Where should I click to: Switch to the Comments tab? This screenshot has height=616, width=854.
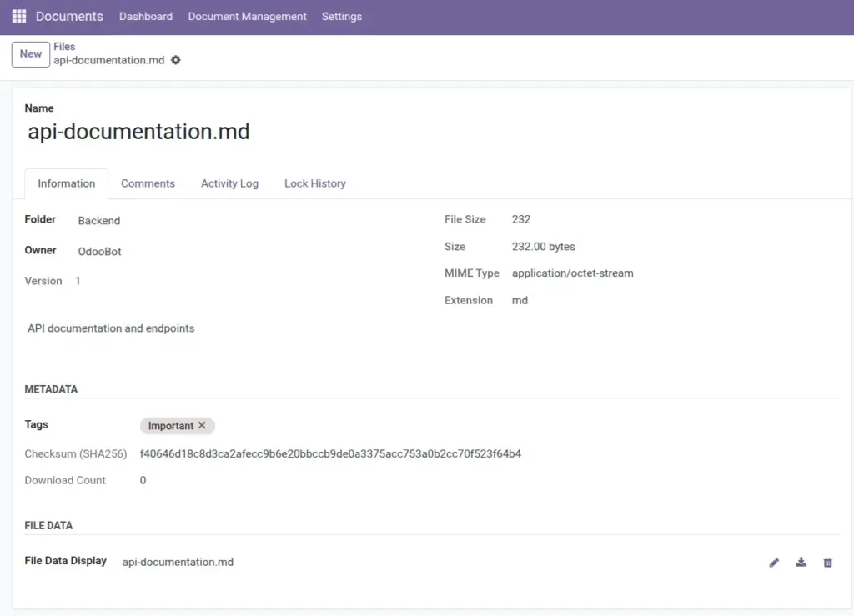148,183
